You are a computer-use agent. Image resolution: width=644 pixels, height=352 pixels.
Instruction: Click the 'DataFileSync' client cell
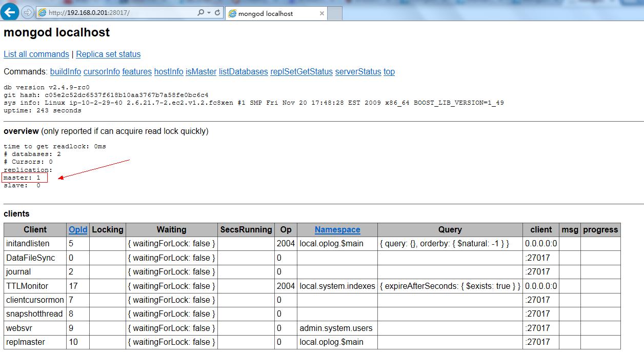(x=35, y=258)
